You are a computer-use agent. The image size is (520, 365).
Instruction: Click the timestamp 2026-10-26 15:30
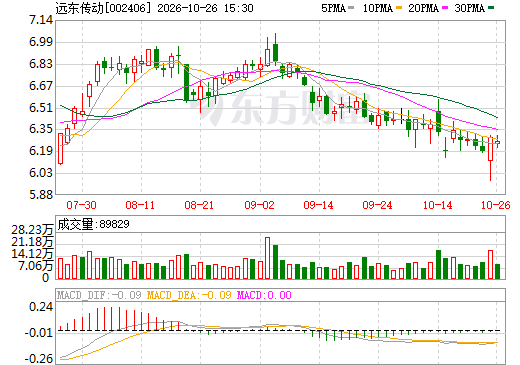point(205,8)
